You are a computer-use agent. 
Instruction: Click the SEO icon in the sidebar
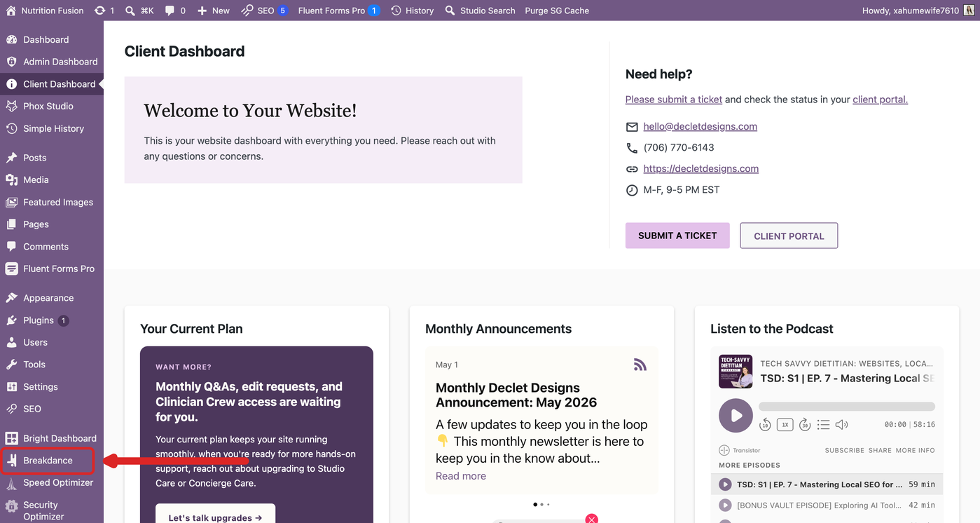tap(11, 409)
